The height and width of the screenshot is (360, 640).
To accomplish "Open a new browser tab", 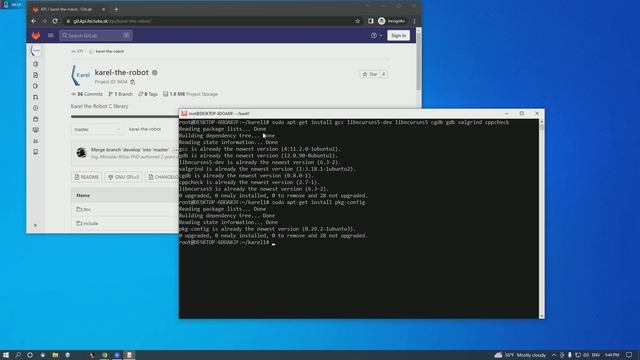I will [116, 9].
